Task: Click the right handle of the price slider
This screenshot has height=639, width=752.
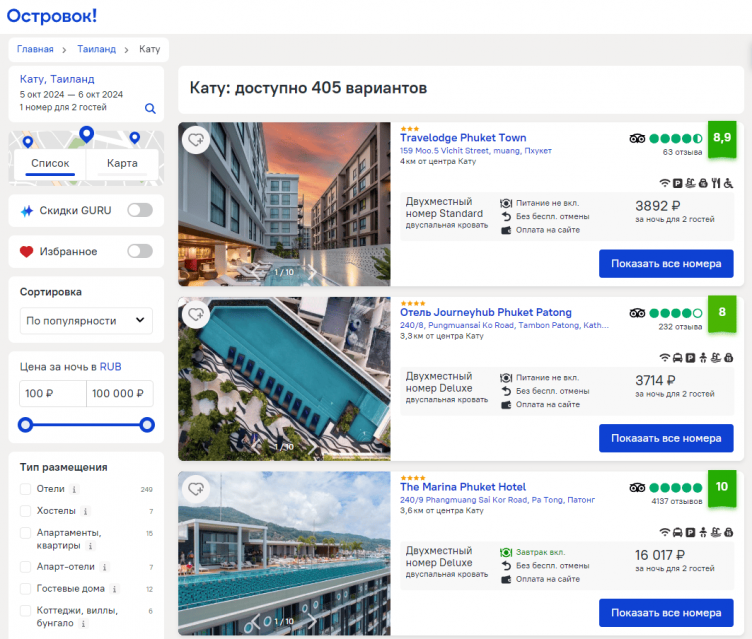Action: pos(147,425)
